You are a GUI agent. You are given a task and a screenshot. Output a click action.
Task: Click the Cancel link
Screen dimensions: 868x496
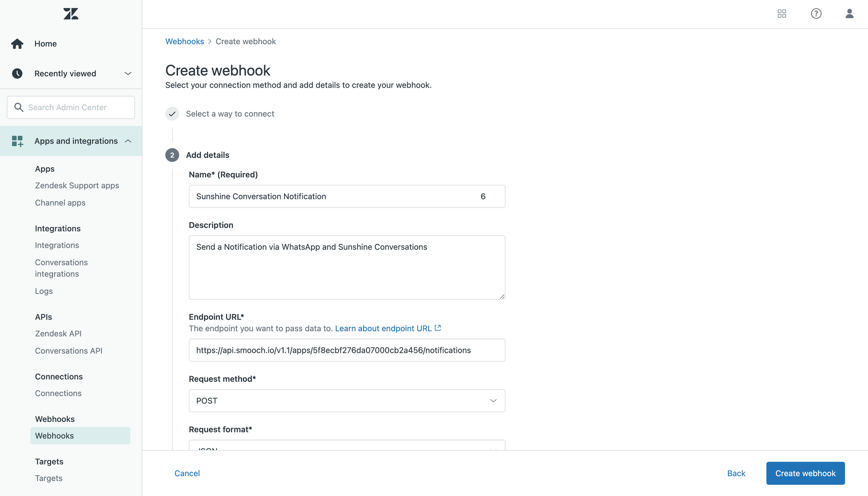point(187,473)
